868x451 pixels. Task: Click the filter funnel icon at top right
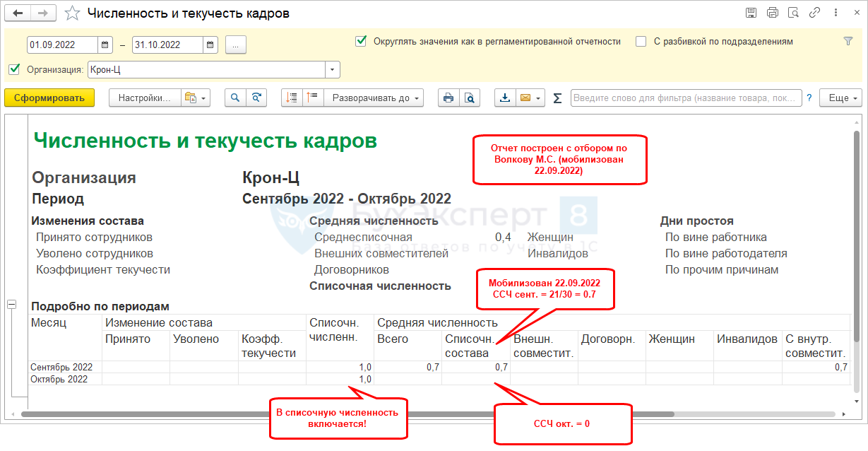pyautogui.click(x=848, y=42)
